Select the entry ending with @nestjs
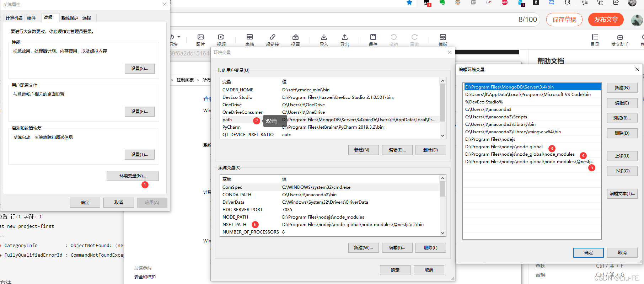 532,162
